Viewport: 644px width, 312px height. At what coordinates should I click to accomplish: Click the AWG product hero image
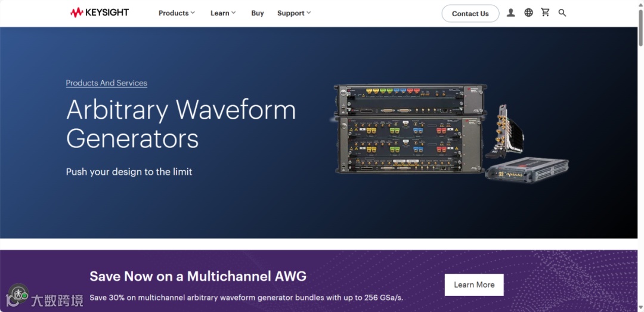click(x=451, y=132)
